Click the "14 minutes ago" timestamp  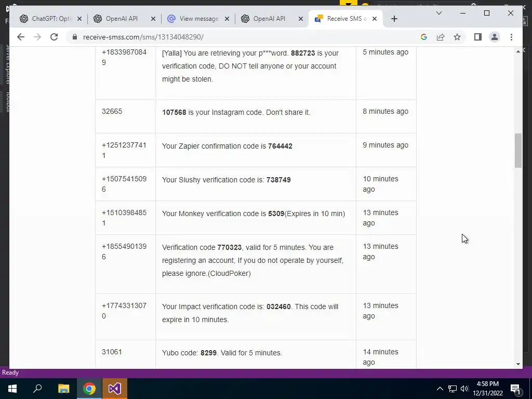(380, 357)
